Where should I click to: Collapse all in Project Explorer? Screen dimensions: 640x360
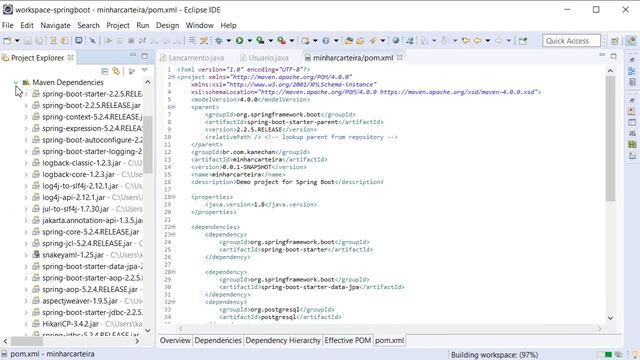pos(104,71)
